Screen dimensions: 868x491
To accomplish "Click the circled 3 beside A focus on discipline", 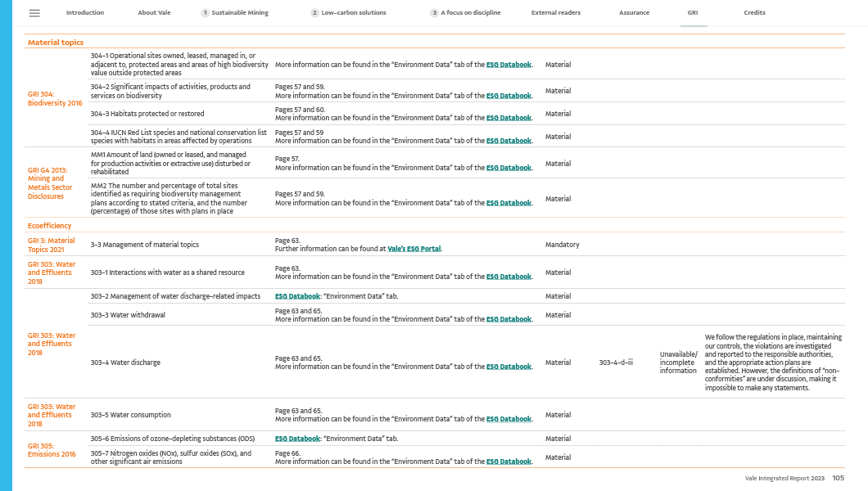I will (434, 13).
